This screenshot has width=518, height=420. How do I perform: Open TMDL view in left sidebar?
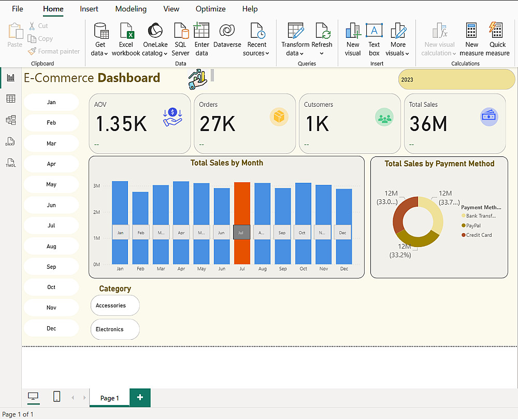click(x=10, y=163)
